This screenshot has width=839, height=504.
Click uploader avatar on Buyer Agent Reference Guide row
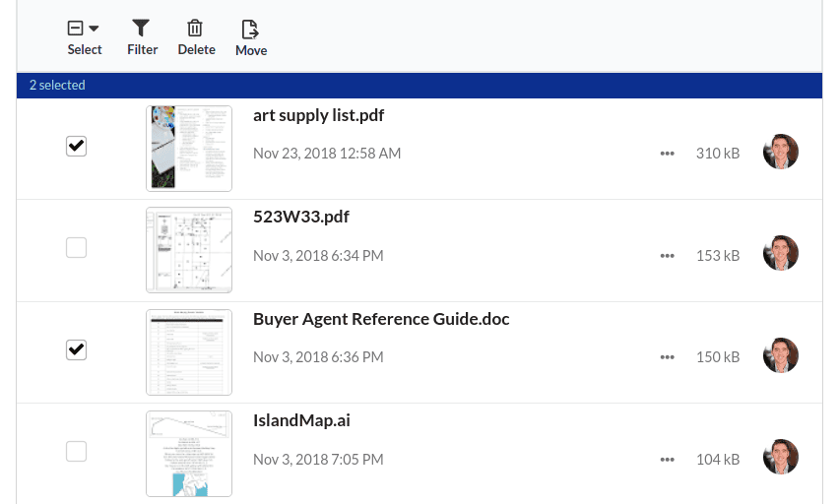781,355
